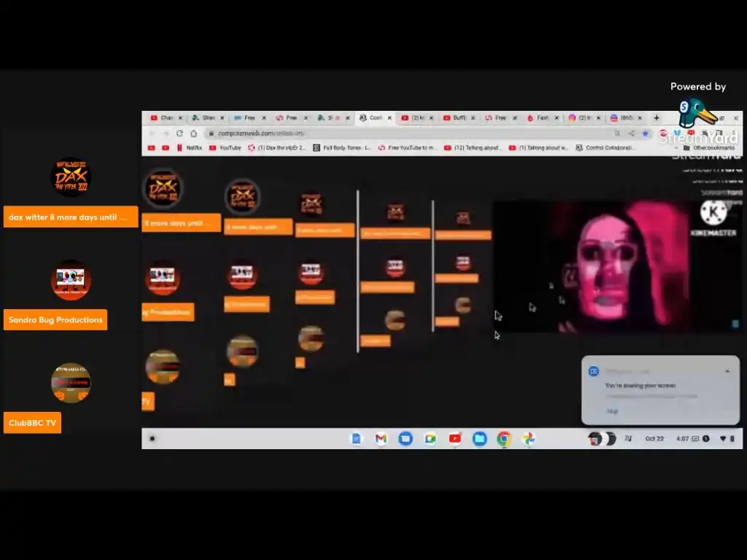Open the new tab plus button

(657, 117)
